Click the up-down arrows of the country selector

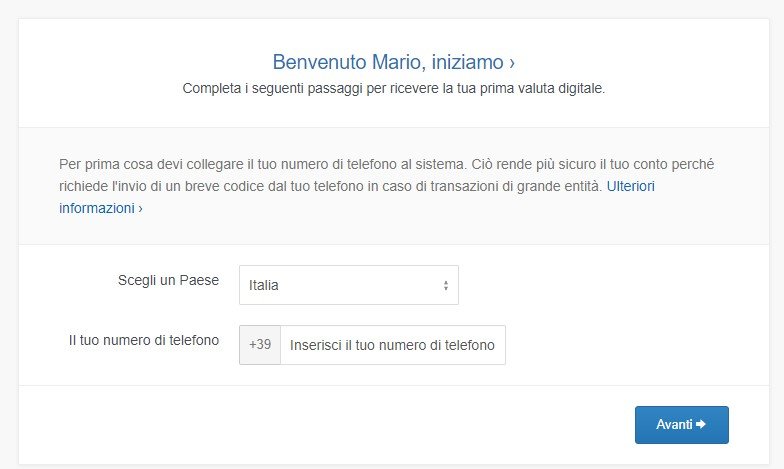tap(446, 286)
